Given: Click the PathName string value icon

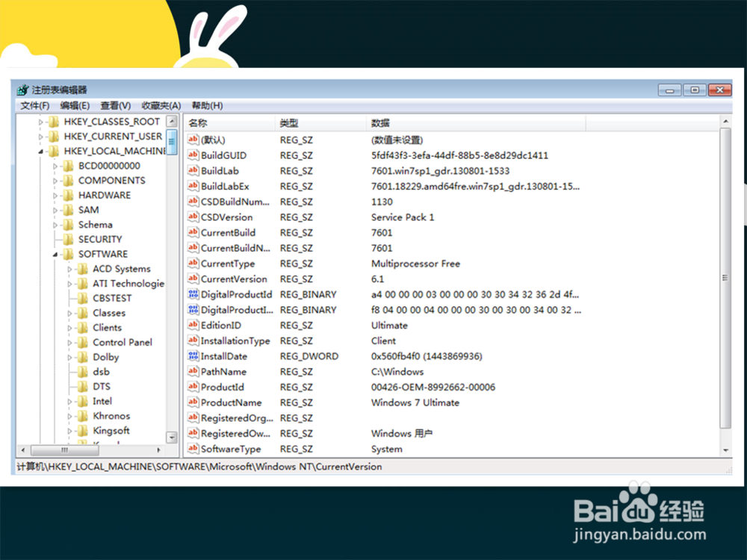Looking at the screenshot, I should [193, 371].
